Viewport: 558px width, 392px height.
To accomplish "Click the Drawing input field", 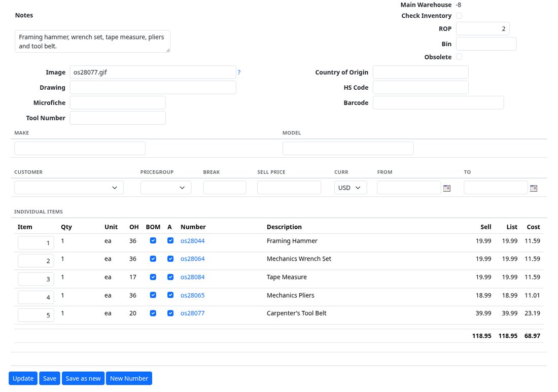I will click(x=153, y=88).
